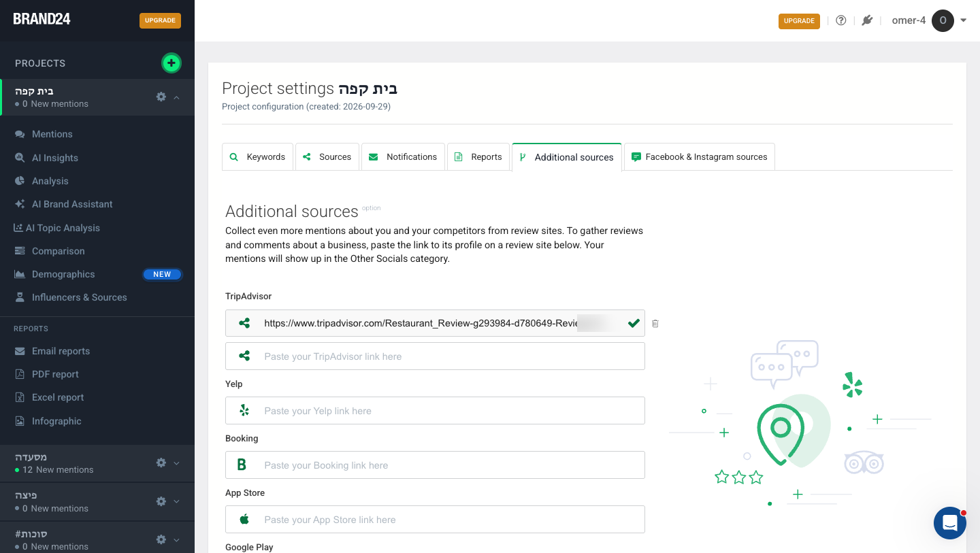Expand the #סוכות project chevron
Screen dimensions: 980x553
(x=177, y=540)
